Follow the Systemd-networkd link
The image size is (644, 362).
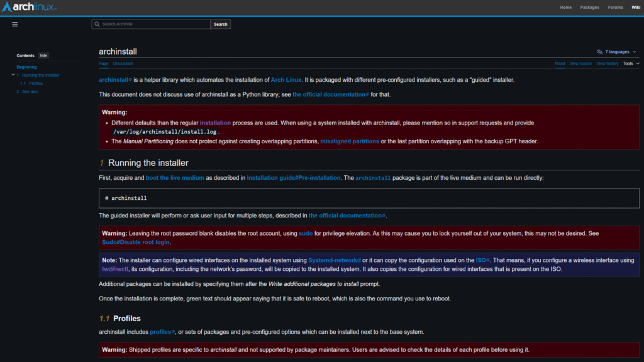[x=334, y=260]
